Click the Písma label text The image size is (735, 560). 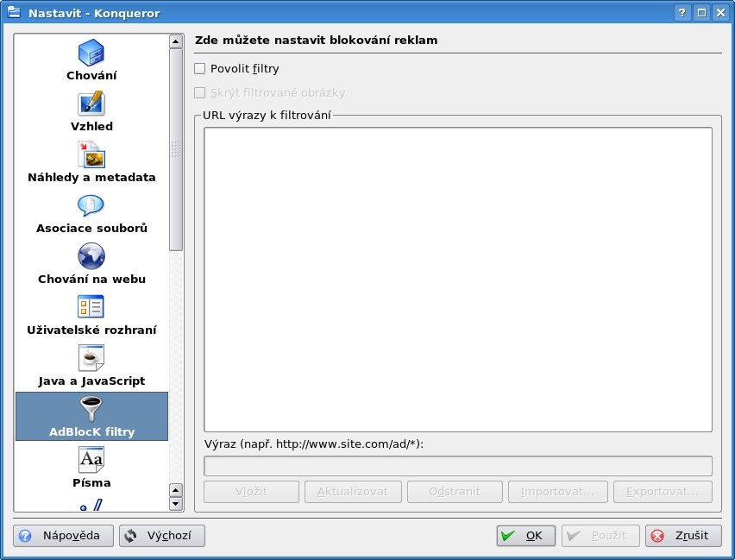[91, 482]
